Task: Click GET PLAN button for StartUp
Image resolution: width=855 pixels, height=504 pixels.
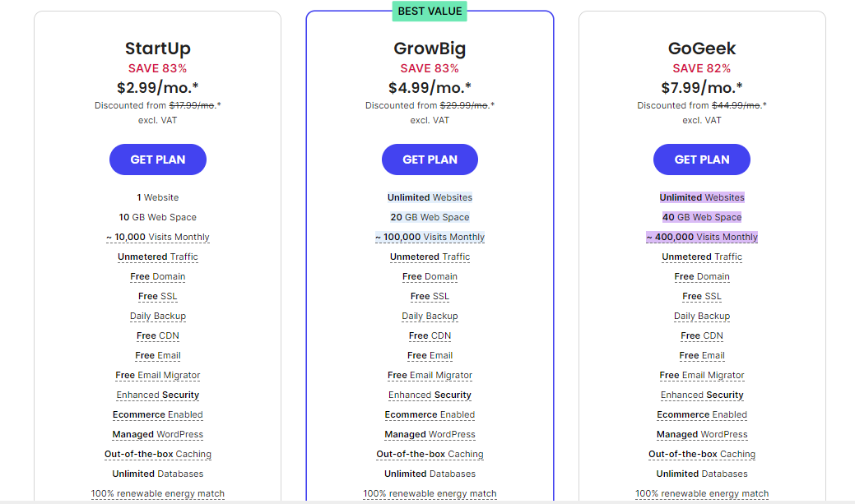Action: [x=158, y=160]
